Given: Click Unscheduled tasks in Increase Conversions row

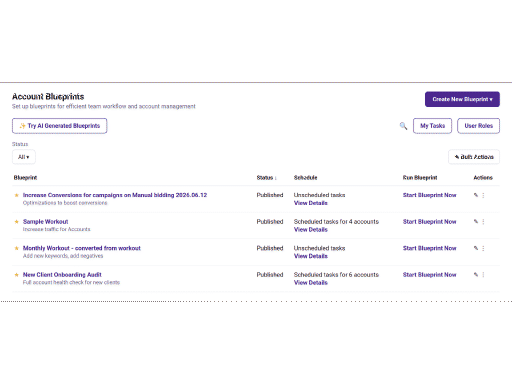Looking at the screenshot, I should tap(319, 195).
